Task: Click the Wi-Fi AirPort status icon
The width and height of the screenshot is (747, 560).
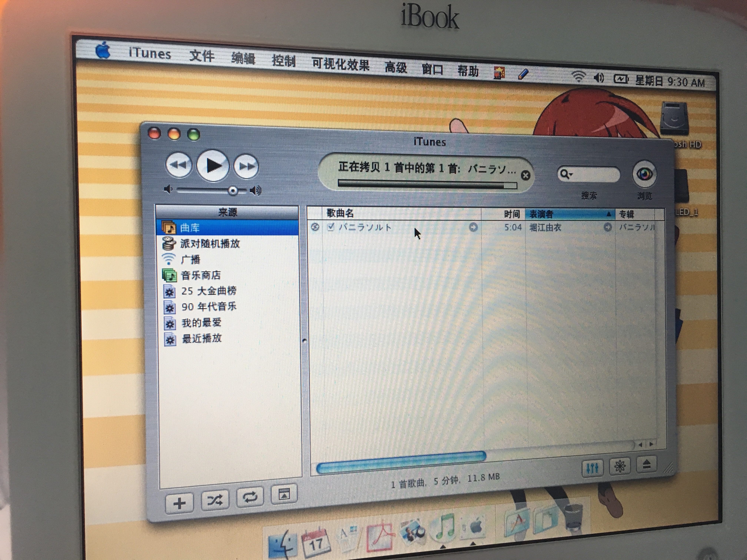Action: tap(578, 77)
